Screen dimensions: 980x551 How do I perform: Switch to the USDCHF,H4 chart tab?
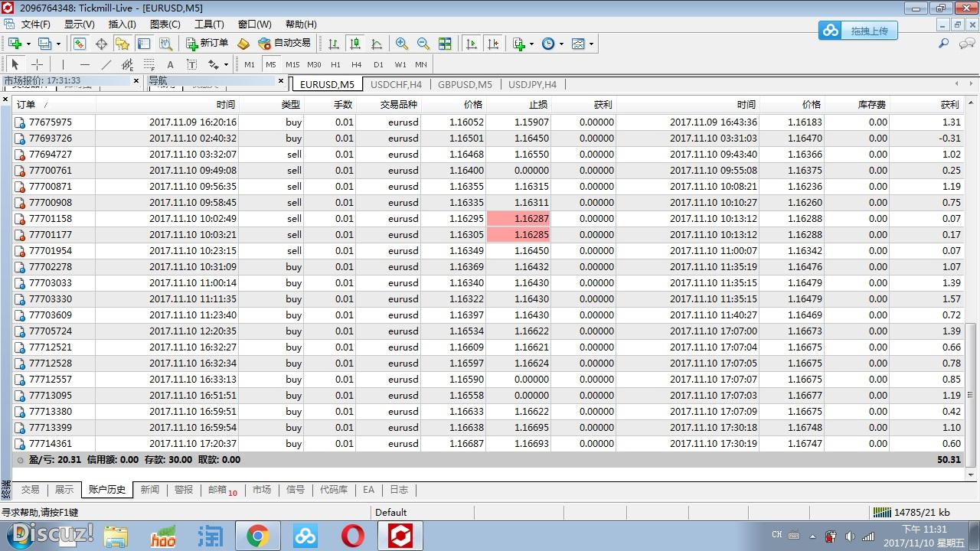click(x=395, y=84)
